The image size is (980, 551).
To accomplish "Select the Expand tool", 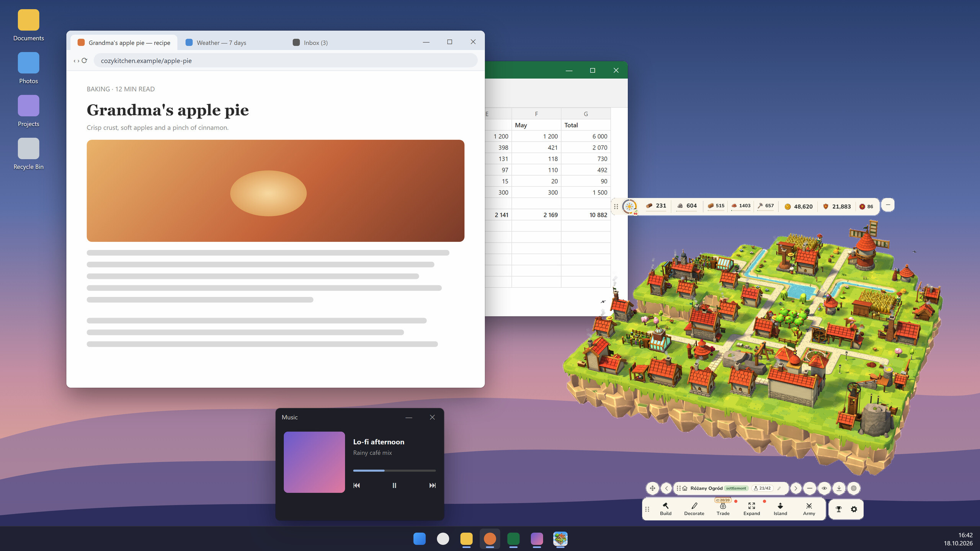I will [x=751, y=509].
